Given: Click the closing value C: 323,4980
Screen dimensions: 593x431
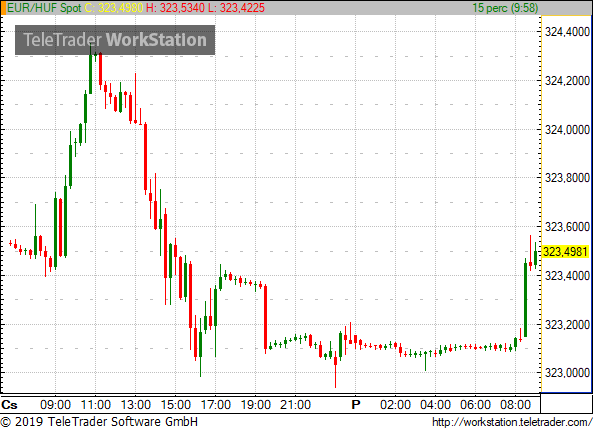Looking at the screenshot, I should [114, 8].
